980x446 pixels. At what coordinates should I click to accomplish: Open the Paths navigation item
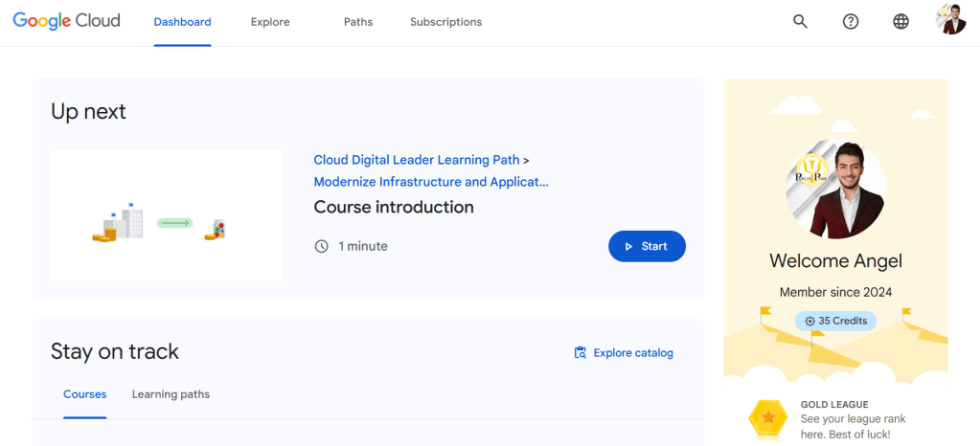[x=358, y=22]
